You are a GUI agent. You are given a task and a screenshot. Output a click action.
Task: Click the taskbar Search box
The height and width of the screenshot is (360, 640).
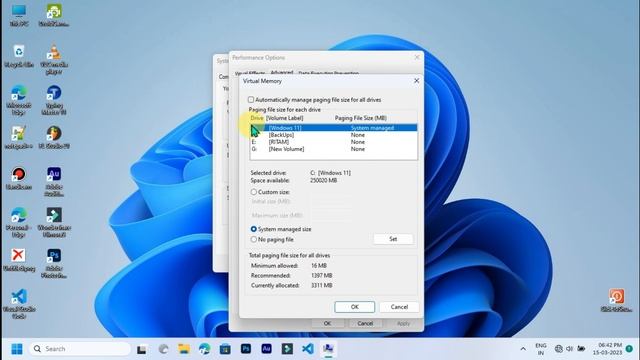pos(80,349)
